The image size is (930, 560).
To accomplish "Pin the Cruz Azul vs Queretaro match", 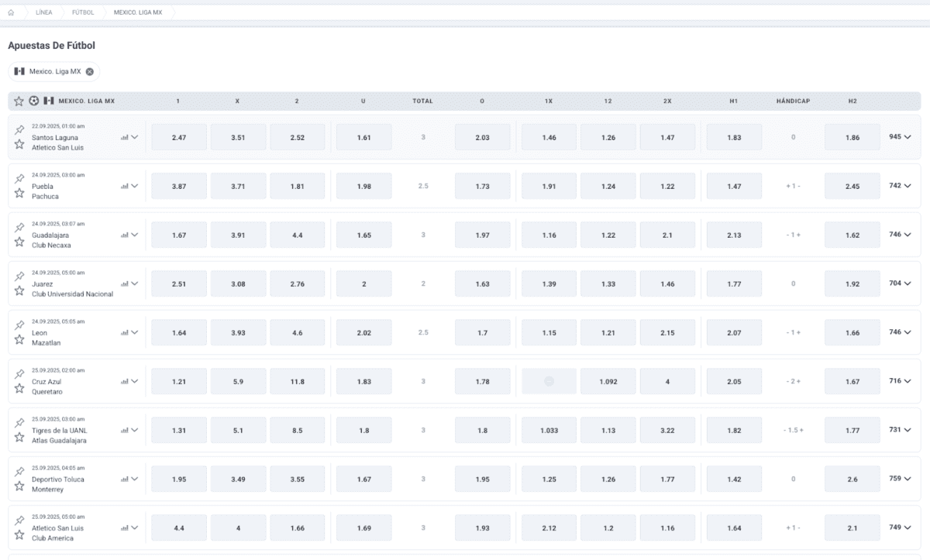I will click(19, 374).
